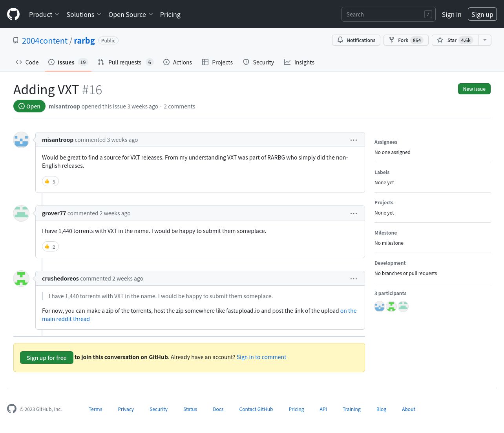Click 'commented 2 weeks ago' timestamp on grover77's comment
504x433 pixels.
point(99,213)
